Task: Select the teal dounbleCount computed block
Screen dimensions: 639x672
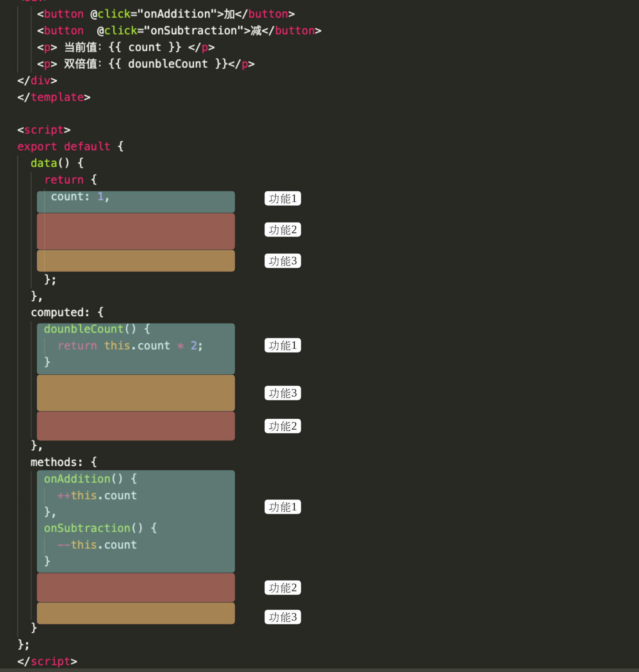Action: 136,348
